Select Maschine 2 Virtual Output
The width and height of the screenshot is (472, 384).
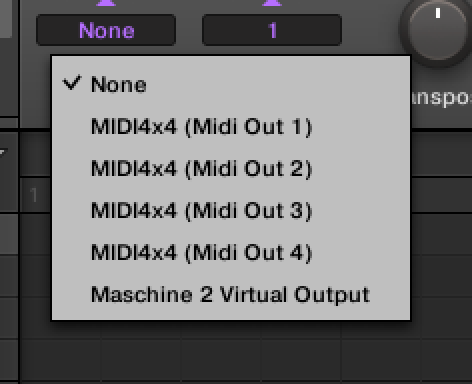231,294
